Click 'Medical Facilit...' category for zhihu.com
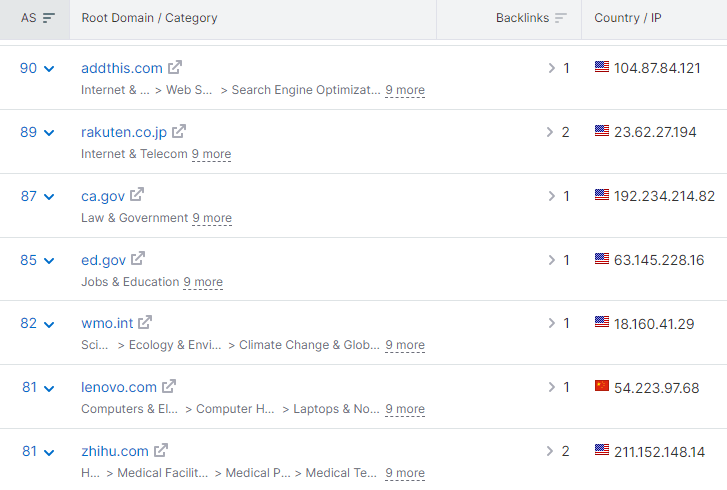This screenshot has height=490, width=727. click(x=162, y=473)
